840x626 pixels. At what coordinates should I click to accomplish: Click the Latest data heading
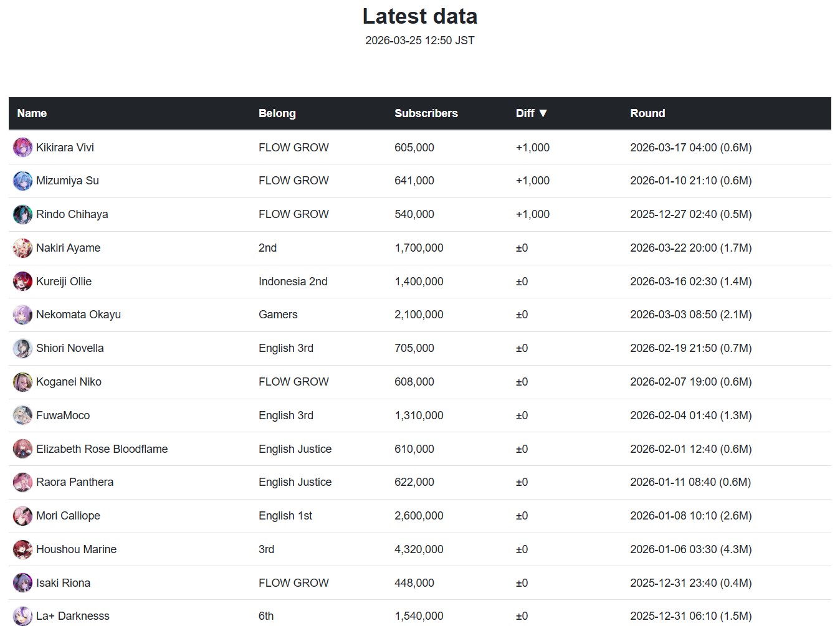(420, 16)
